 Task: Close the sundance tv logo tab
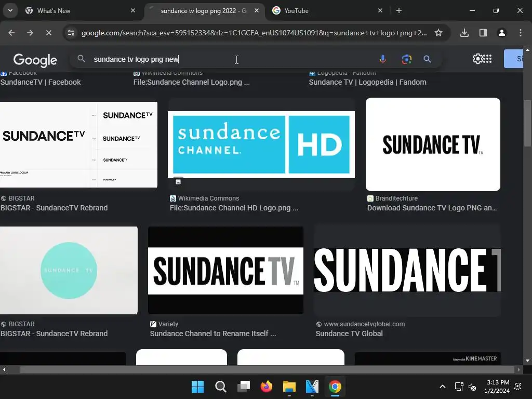click(257, 10)
